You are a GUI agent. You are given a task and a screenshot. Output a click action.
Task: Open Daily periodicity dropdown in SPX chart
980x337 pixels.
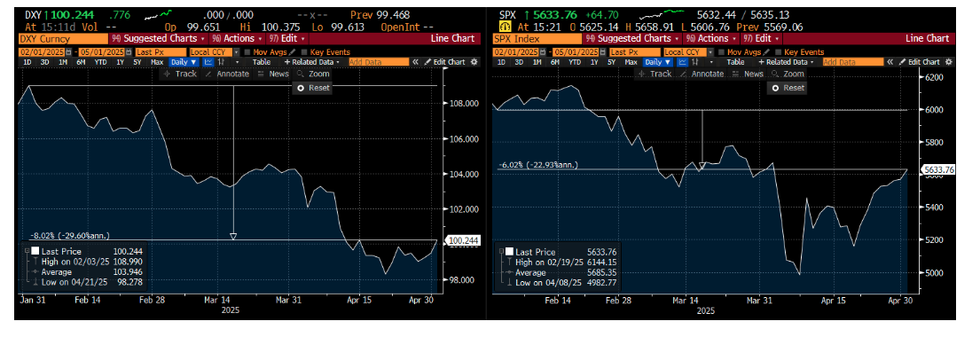coord(658,62)
